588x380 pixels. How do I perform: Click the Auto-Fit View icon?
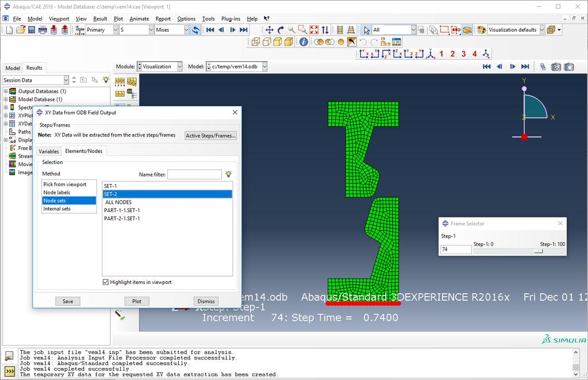(314, 30)
